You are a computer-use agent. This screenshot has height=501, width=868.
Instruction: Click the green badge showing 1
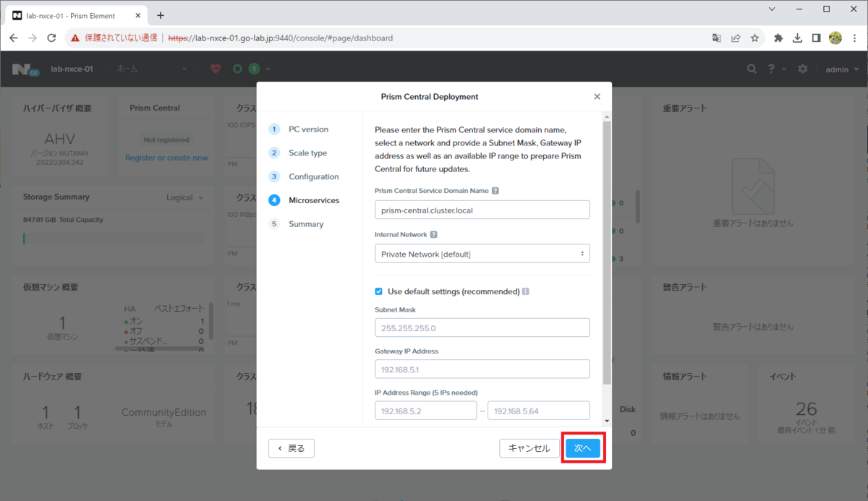pos(254,69)
